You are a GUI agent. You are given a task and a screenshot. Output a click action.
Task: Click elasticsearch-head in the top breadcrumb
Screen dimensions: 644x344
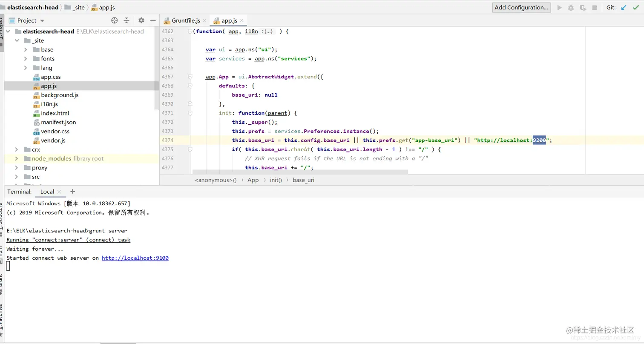pos(32,7)
